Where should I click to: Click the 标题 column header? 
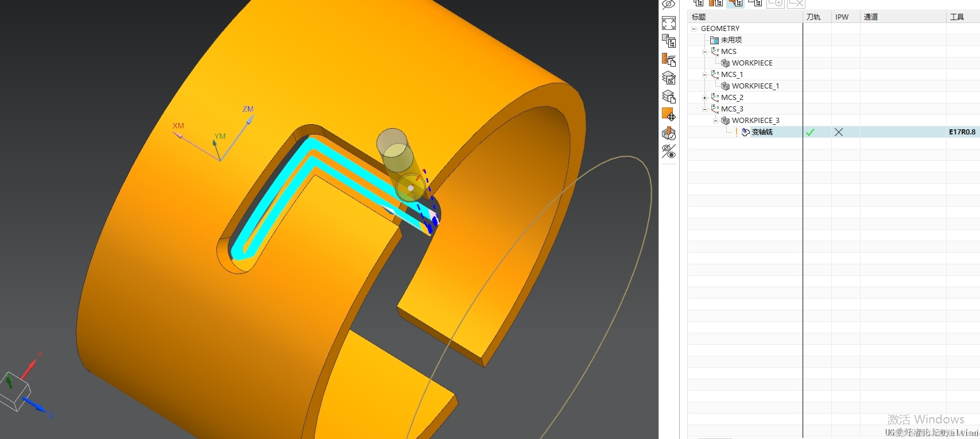click(x=745, y=17)
